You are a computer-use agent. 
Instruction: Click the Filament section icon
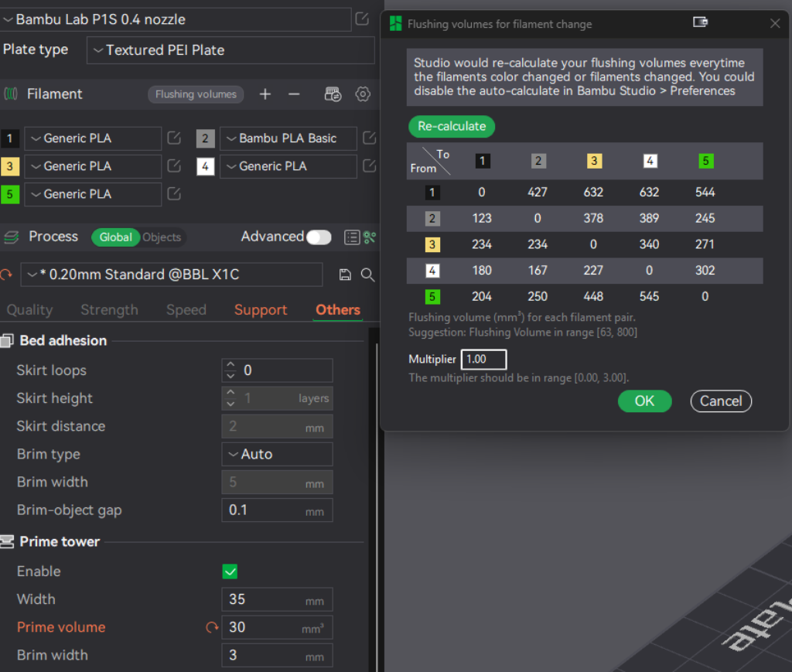[x=11, y=94]
